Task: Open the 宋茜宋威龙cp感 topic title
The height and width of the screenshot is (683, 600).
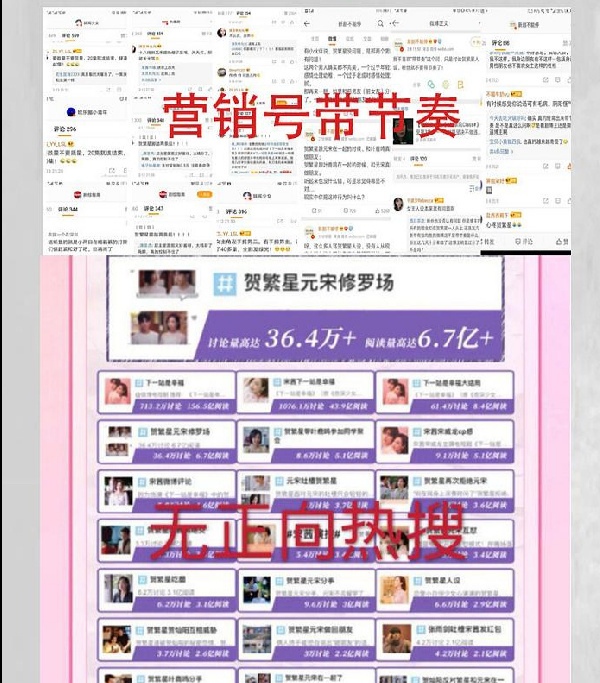Action: (x=448, y=431)
